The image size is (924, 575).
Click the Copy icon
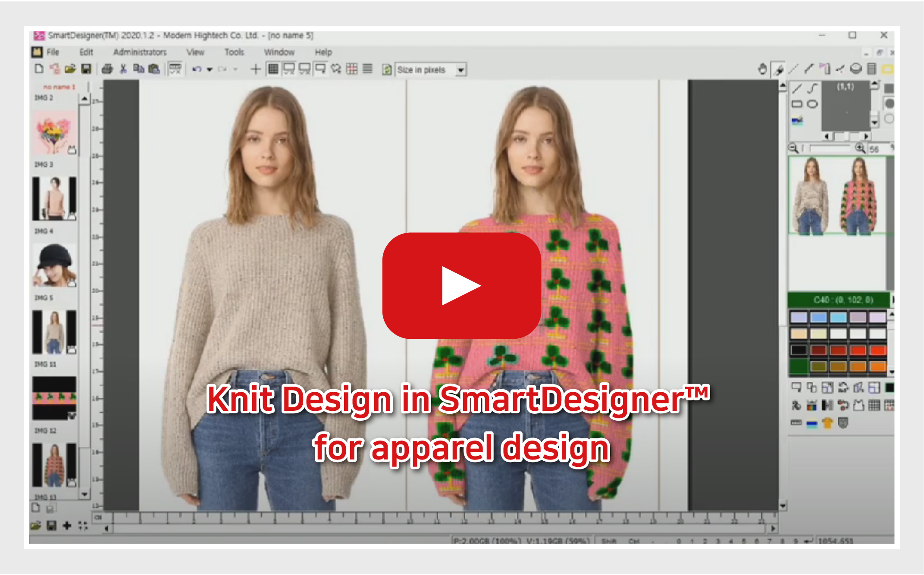click(x=138, y=69)
